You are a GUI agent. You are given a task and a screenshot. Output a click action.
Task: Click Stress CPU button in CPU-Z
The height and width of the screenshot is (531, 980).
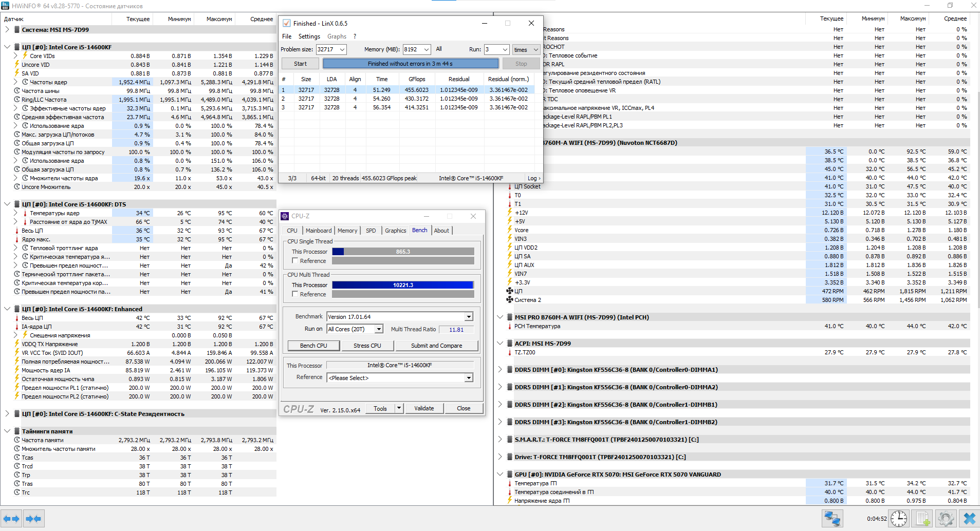(367, 346)
